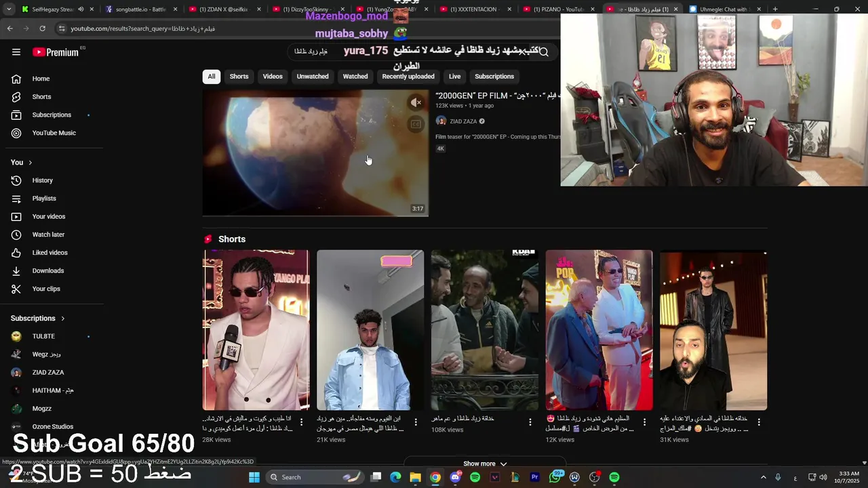Open Downloads in the sidebar
The height and width of the screenshot is (488, 868).
click(47, 270)
